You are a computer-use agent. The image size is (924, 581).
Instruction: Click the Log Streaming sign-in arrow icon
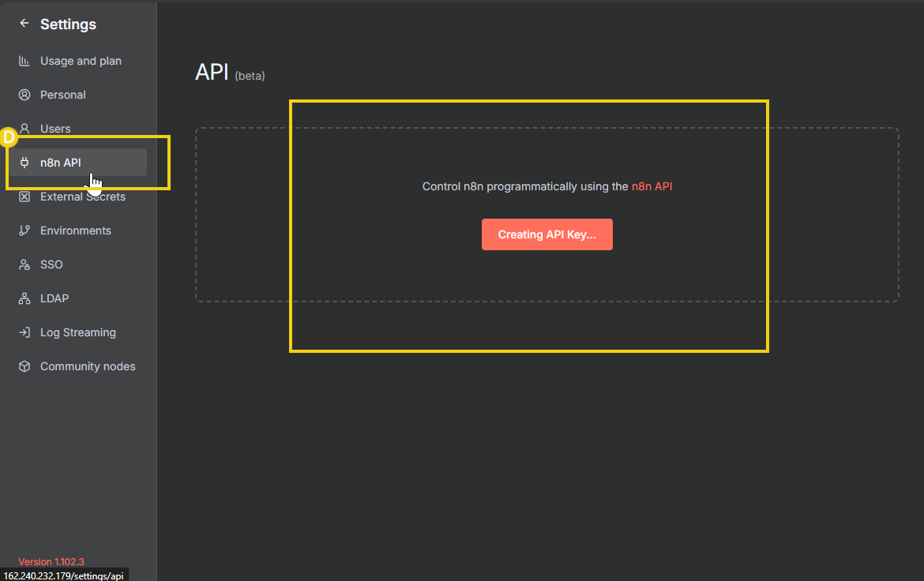tap(24, 332)
